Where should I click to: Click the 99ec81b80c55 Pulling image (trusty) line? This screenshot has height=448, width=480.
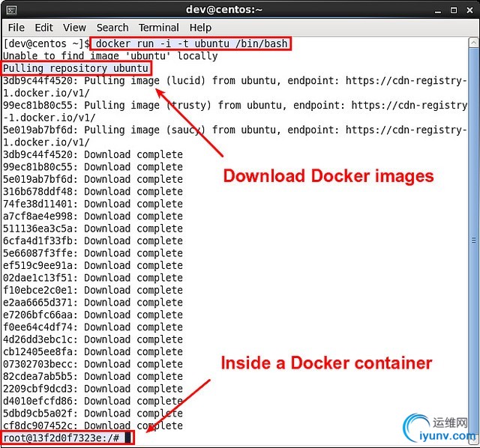235,112
